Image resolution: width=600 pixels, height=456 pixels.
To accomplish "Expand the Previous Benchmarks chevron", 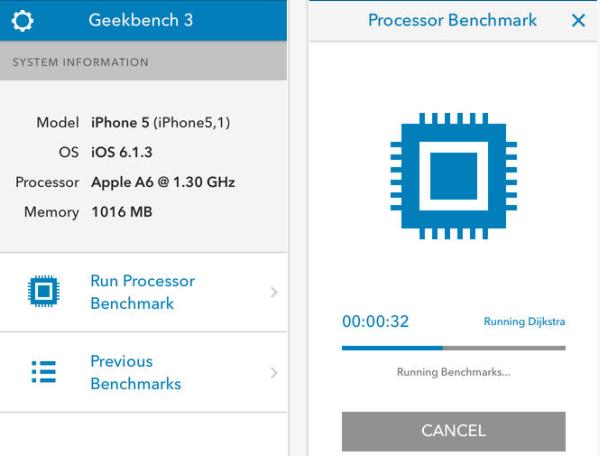I will tap(274, 373).
